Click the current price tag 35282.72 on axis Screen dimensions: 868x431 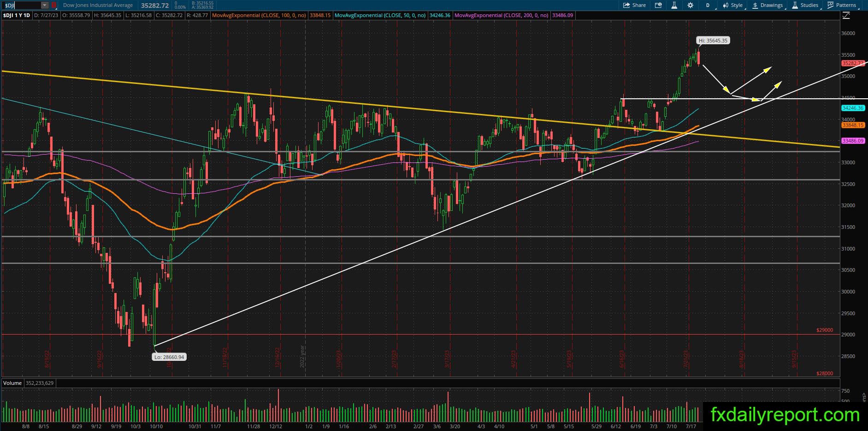click(x=852, y=63)
